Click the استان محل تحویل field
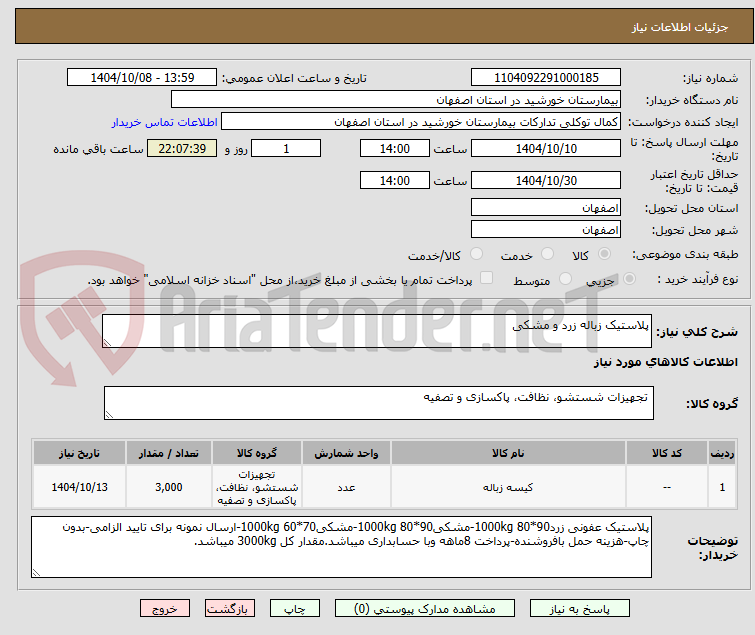This screenshot has width=755, height=635. [x=546, y=207]
